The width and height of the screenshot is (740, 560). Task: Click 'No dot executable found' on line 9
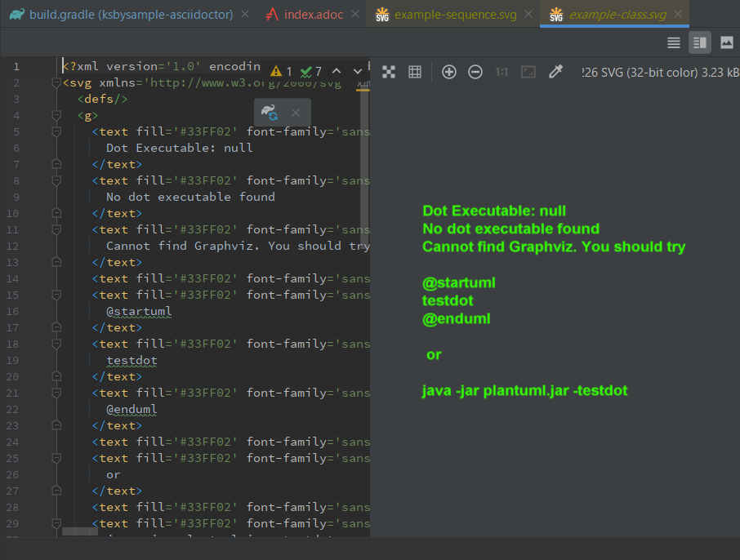coord(190,198)
